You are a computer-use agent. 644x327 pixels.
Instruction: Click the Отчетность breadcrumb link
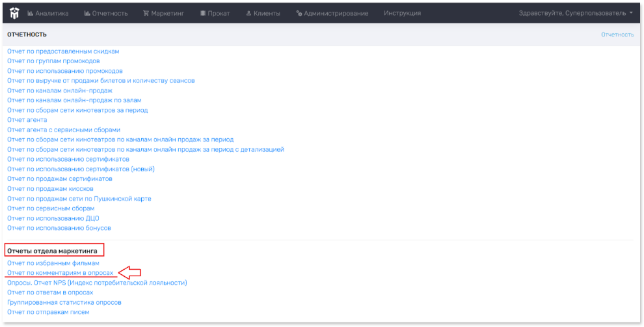(x=617, y=35)
